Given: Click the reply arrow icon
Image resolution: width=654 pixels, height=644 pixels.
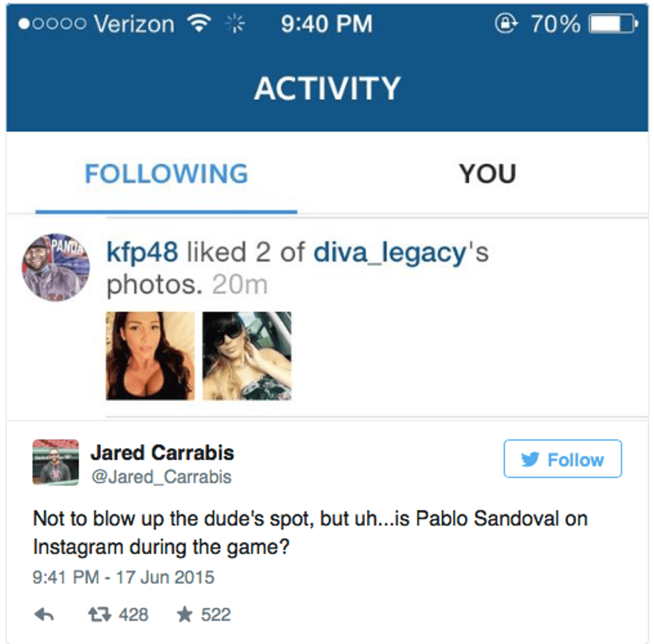Looking at the screenshot, I should pos(44,615).
